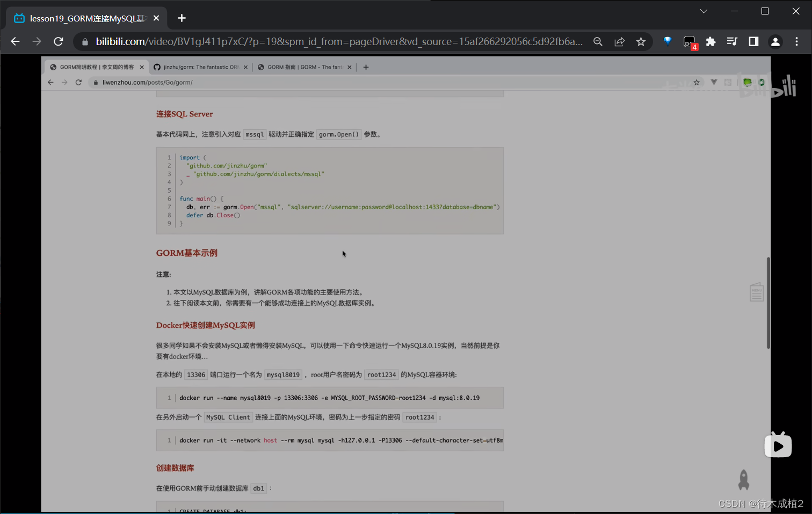Viewport: 812px width, 514px height.
Task: Share this page using the address bar share icon
Action: 619,42
